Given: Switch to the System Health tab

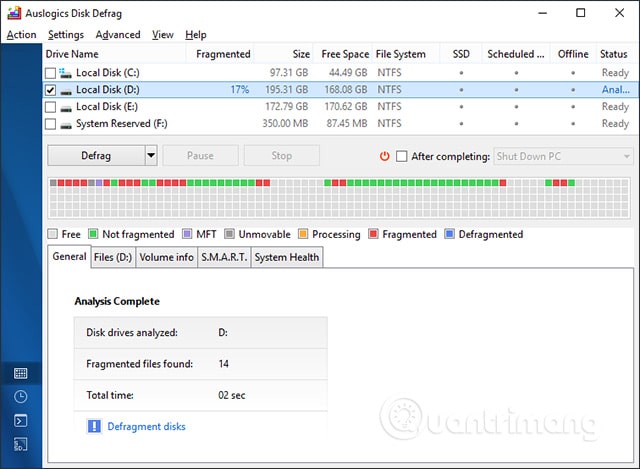Looking at the screenshot, I should pyautogui.click(x=287, y=257).
